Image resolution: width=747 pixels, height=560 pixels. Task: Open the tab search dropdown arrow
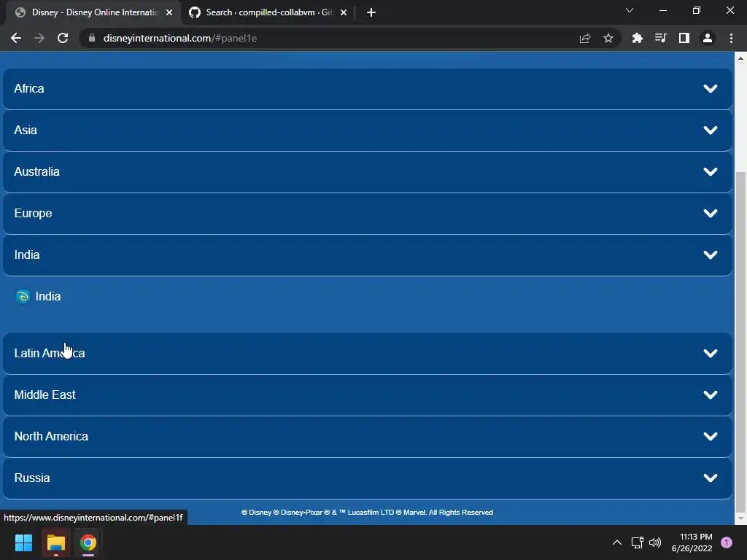pyautogui.click(x=630, y=10)
